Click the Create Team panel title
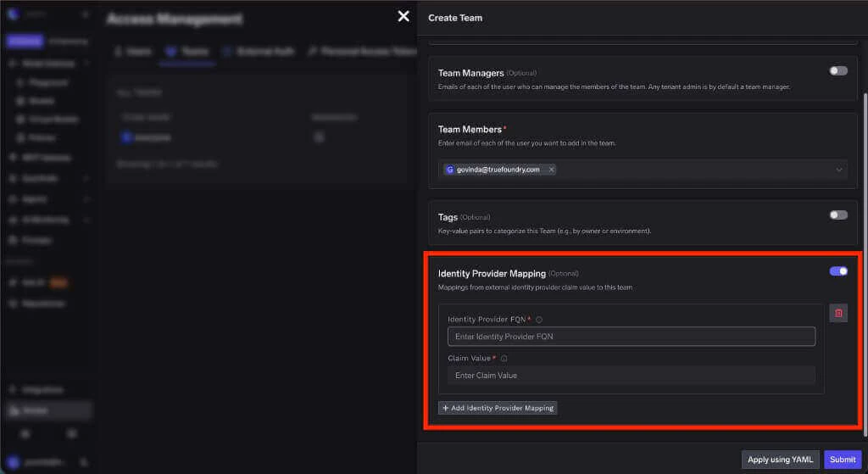Screen dimensions: 868x474 (455, 18)
